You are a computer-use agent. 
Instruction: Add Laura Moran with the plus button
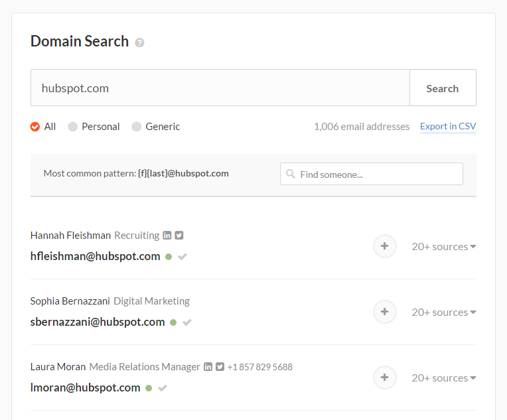coord(385,378)
